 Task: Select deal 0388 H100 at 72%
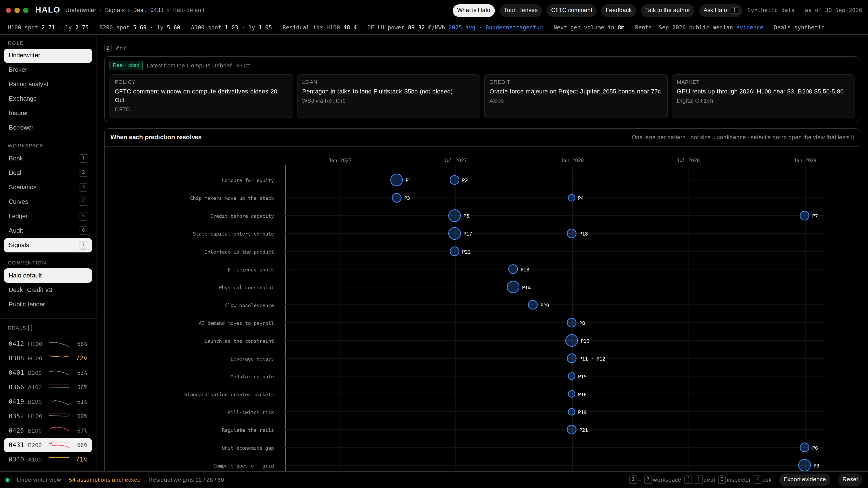[x=48, y=358]
